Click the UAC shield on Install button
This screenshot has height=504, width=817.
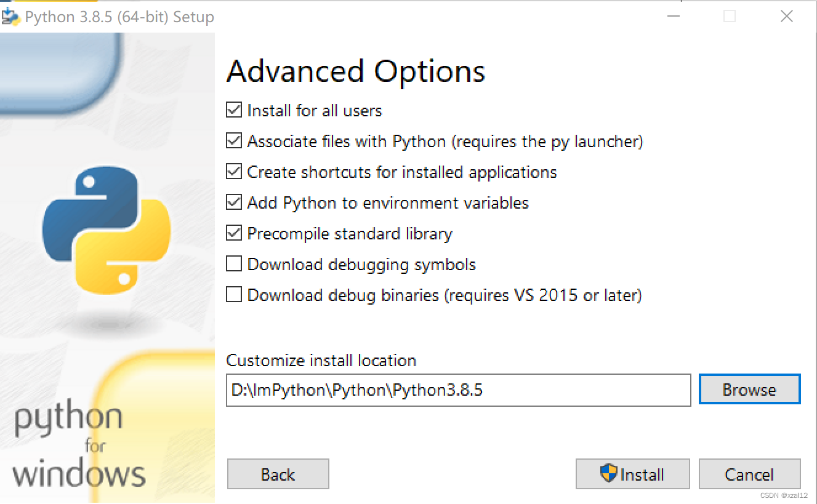click(x=610, y=474)
